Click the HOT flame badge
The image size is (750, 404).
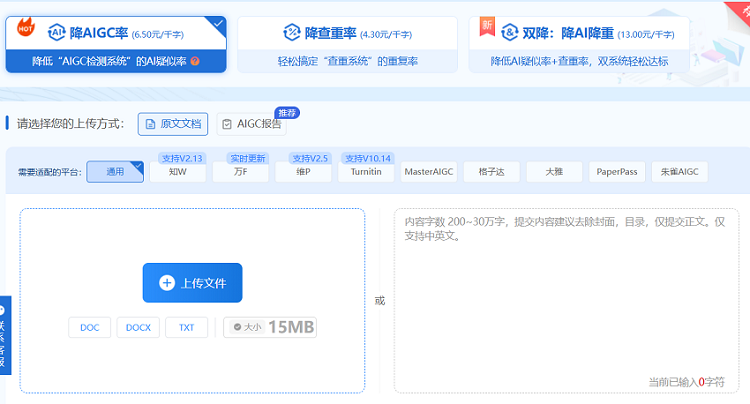click(25, 27)
